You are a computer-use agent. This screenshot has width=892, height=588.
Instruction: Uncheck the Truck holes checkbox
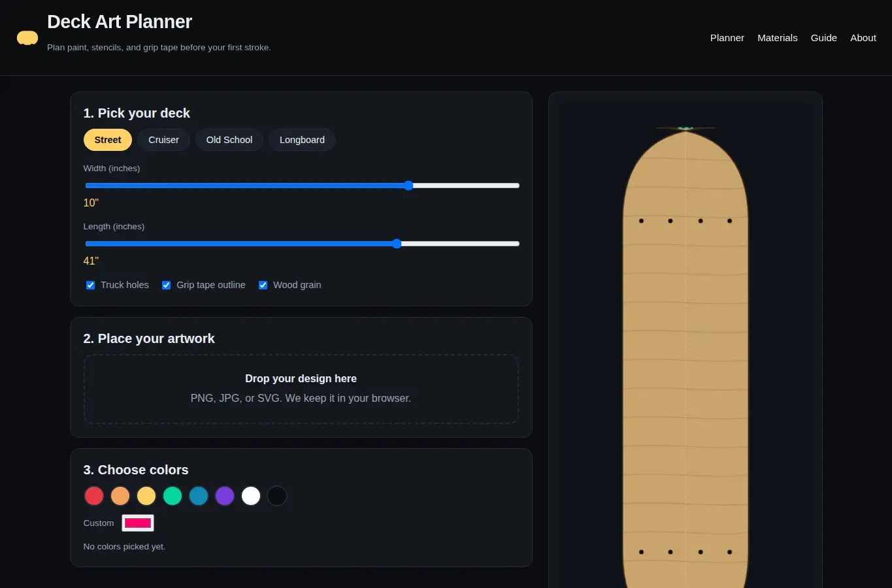(91, 285)
